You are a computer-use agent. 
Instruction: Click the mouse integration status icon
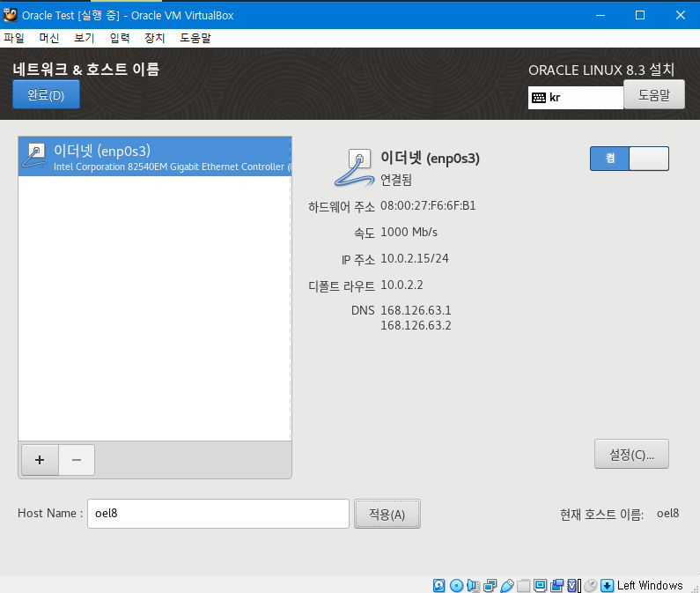tap(590, 585)
